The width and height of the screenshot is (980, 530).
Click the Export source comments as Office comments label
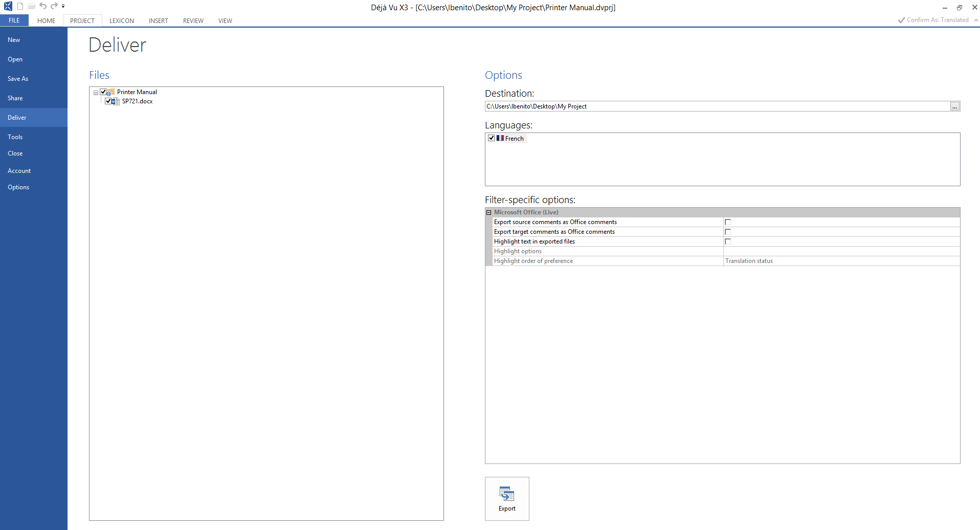555,222
